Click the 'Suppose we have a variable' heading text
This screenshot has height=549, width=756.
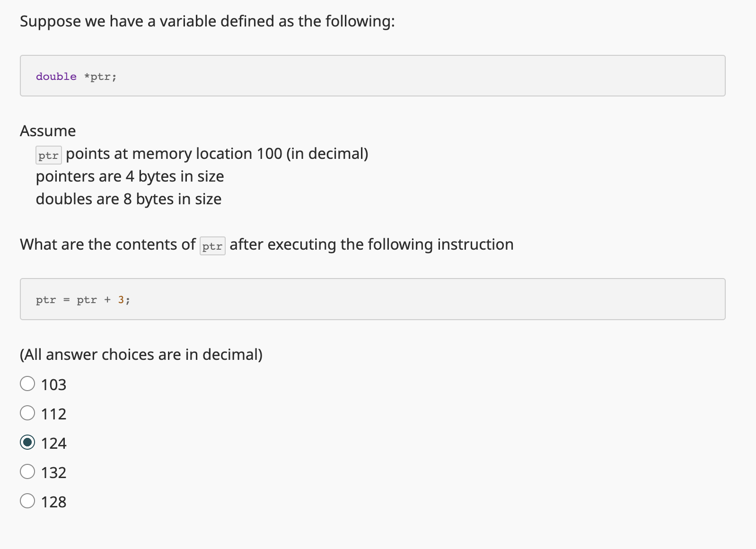click(x=207, y=21)
